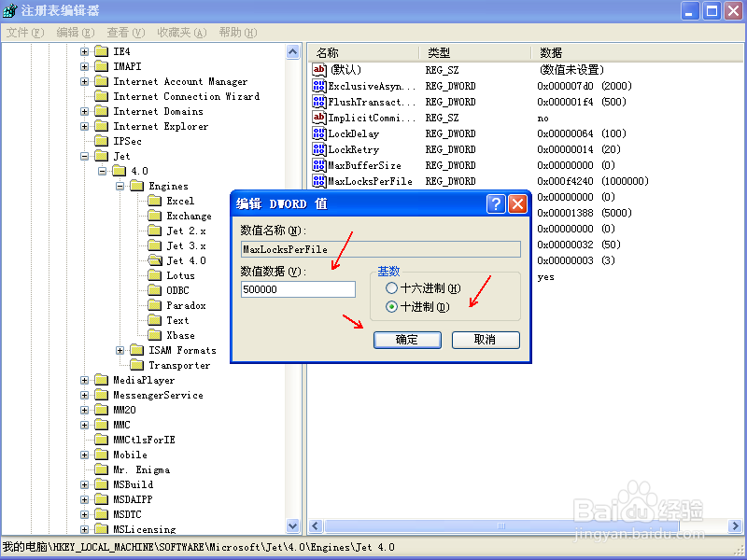Click tree pane scroll down arrow
747x560 pixels.
pyautogui.click(x=293, y=526)
